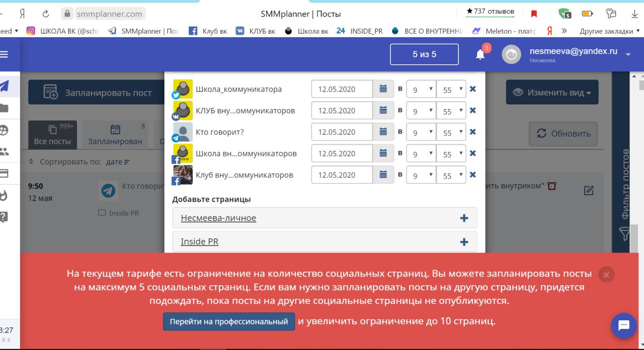Expand account menu arrow next to email
The width and height of the screenshot is (644, 350).
click(628, 54)
